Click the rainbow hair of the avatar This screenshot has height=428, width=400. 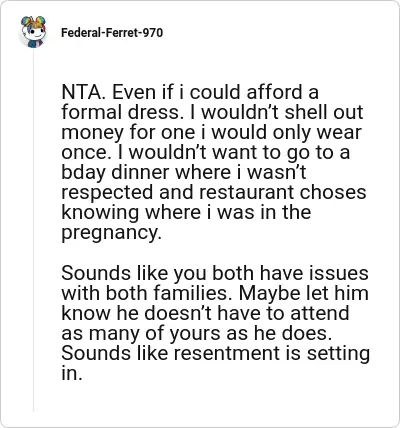[33, 22]
